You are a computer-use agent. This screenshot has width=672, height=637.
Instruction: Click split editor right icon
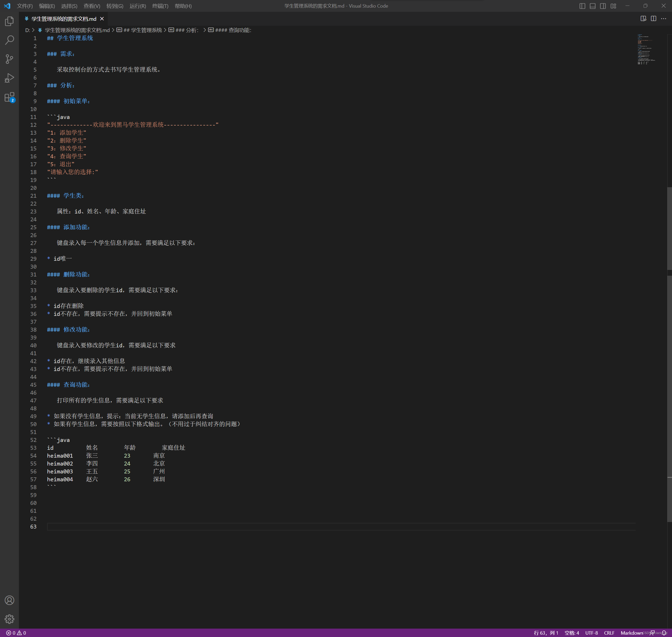pyautogui.click(x=653, y=19)
